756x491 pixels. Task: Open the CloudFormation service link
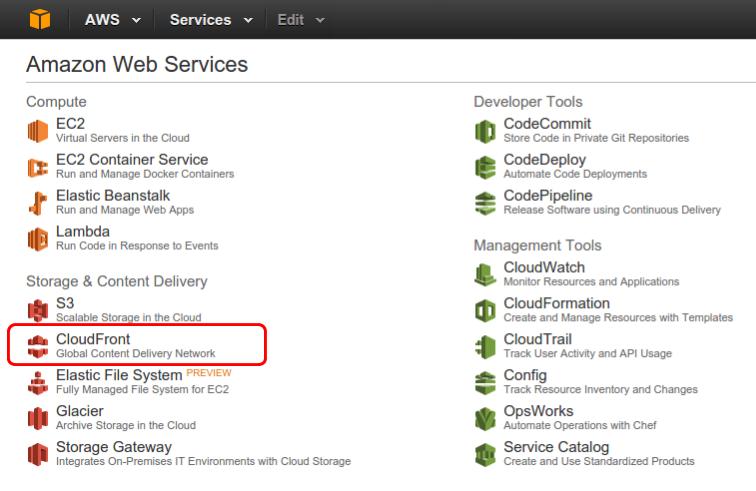[x=556, y=303]
